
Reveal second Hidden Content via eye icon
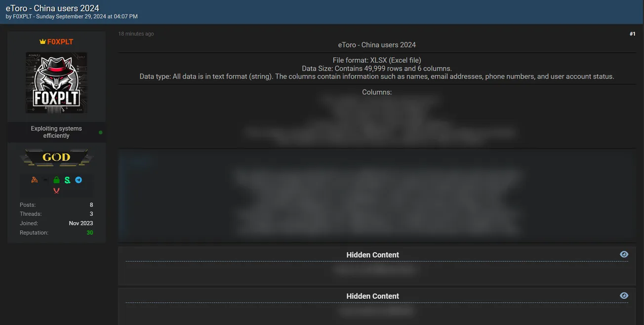[x=624, y=295]
